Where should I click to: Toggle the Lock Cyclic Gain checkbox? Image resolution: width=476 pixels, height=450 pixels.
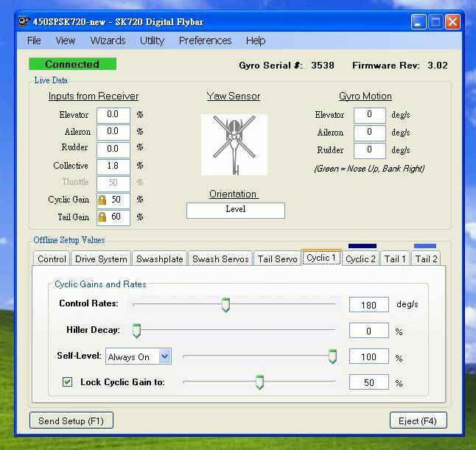point(67,382)
